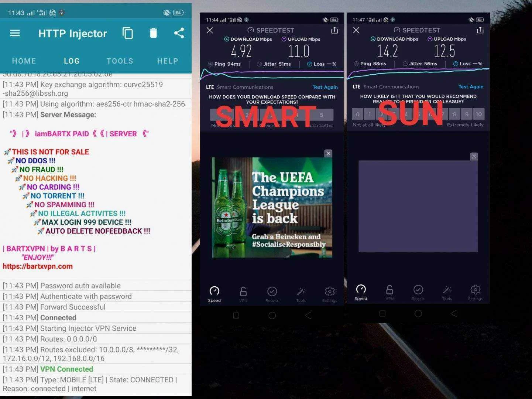Choose rating 0 on SUN recommend survey
532x399 pixels.
coord(357,114)
